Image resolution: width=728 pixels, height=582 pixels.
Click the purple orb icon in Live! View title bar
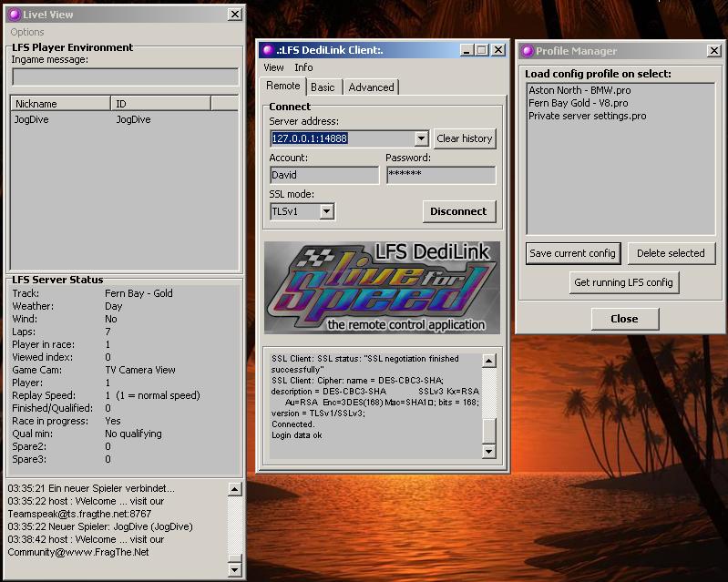click(x=15, y=15)
